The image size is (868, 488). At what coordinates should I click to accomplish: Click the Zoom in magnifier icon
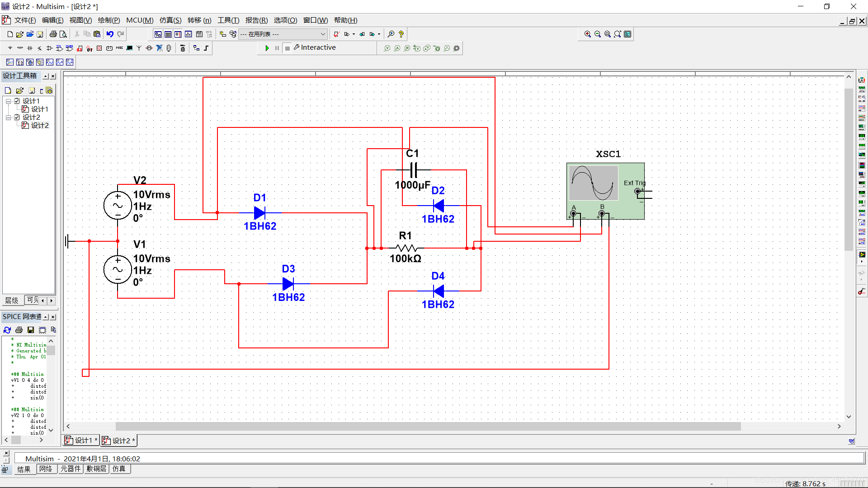coord(587,34)
